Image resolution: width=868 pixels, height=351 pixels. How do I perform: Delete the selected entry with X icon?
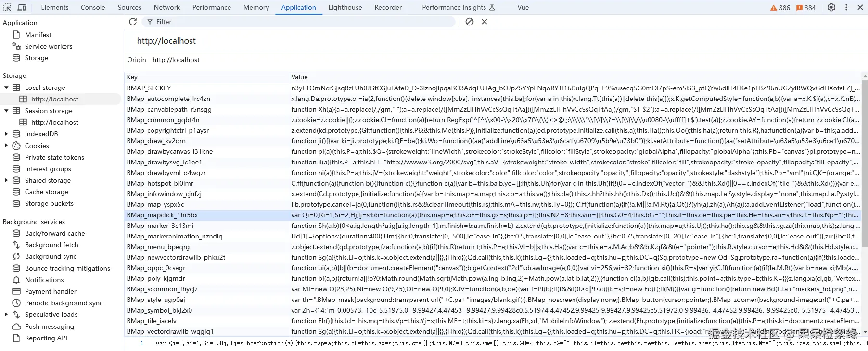(485, 22)
